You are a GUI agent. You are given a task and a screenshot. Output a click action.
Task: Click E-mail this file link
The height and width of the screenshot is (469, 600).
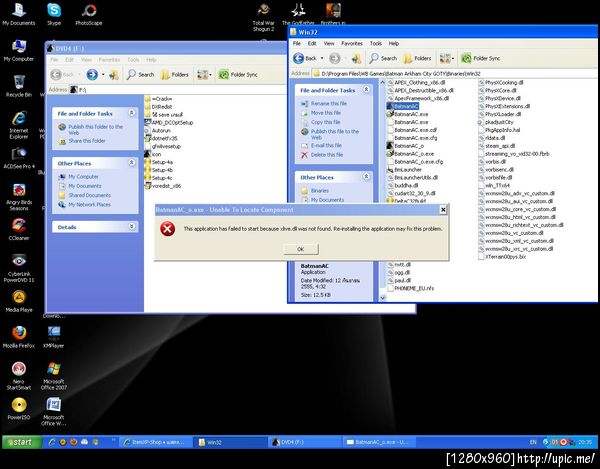(326, 145)
